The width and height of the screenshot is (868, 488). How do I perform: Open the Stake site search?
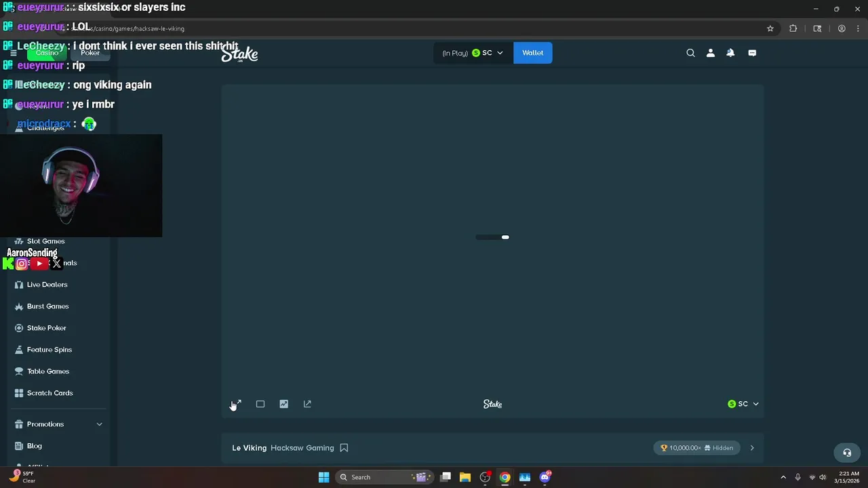(690, 53)
